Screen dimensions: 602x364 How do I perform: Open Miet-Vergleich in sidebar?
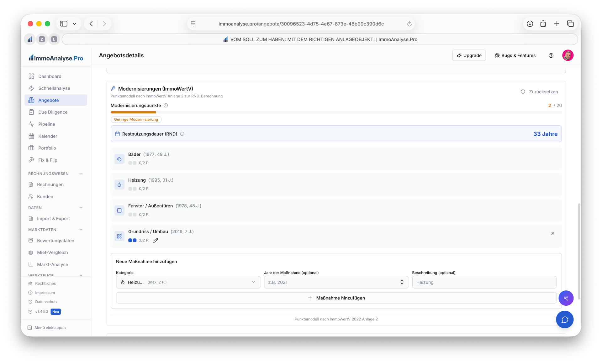[56, 252]
